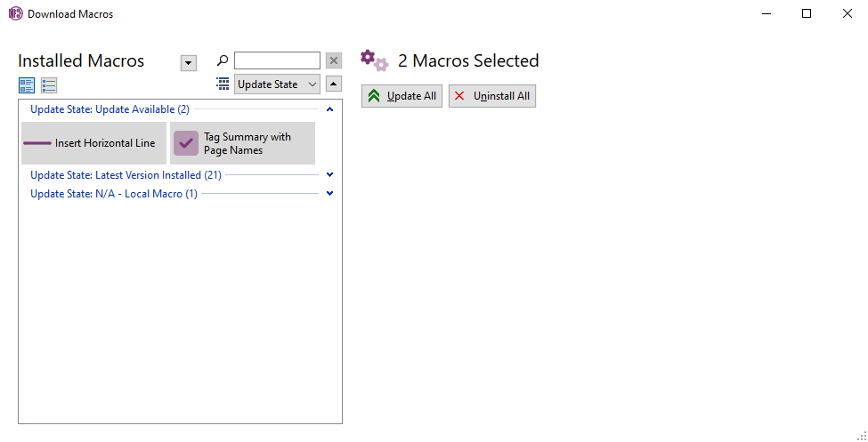Expand the N/A - Local Macro chevron
The height and width of the screenshot is (442, 868).
pyautogui.click(x=329, y=193)
